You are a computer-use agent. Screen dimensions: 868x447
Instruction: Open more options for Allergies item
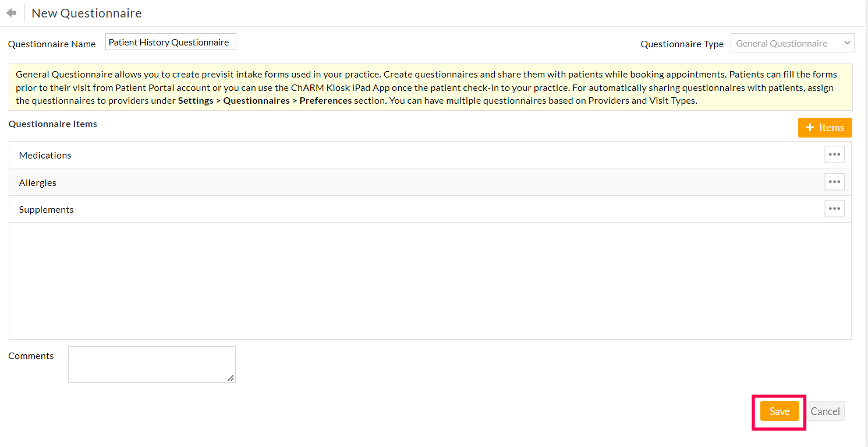pyautogui.click(x=834, y=182)
